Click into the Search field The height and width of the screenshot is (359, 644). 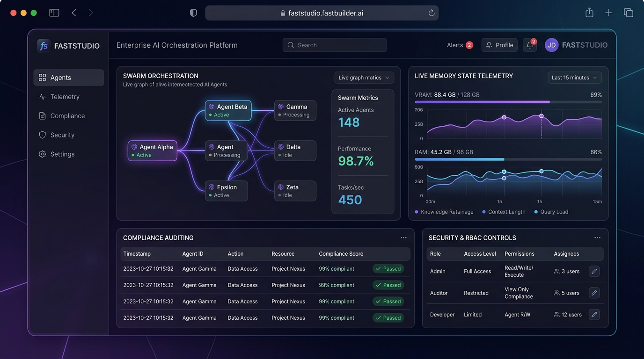[x=335, y=45]
